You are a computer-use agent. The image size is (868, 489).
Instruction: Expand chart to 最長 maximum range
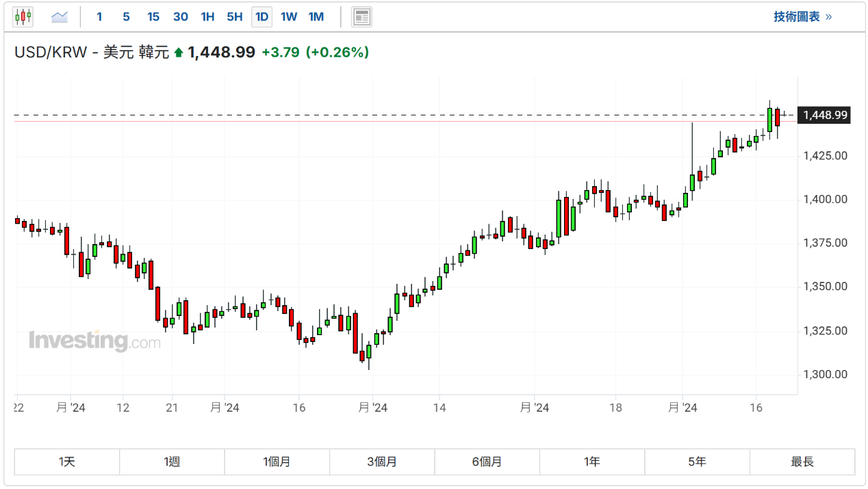pos(802,462)
